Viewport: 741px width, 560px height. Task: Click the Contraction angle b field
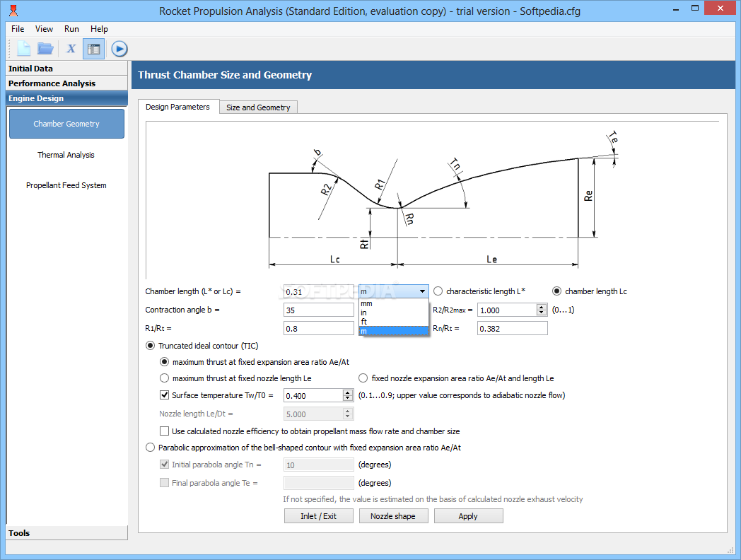click(318, 310)
